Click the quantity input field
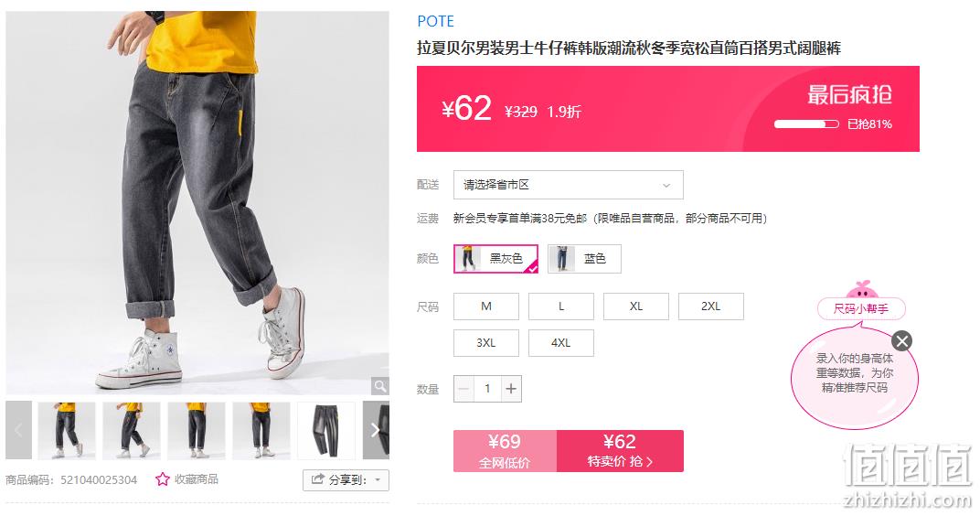 point(487,389)
